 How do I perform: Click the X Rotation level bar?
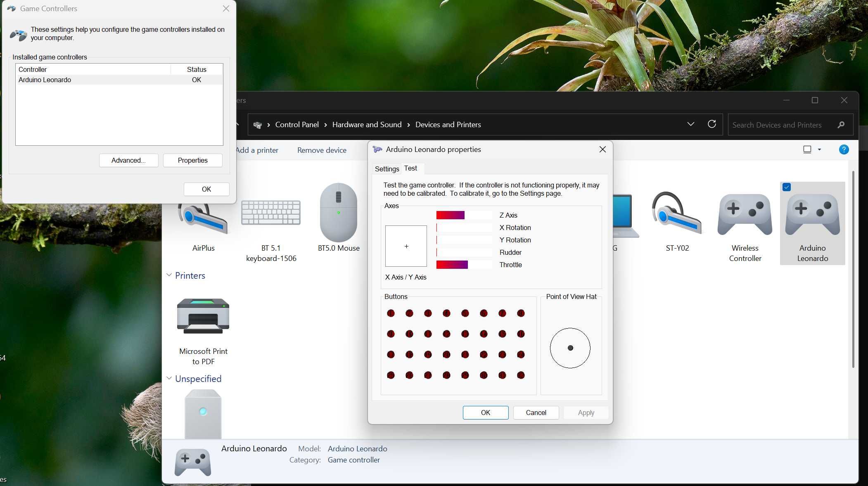point(464,228)
